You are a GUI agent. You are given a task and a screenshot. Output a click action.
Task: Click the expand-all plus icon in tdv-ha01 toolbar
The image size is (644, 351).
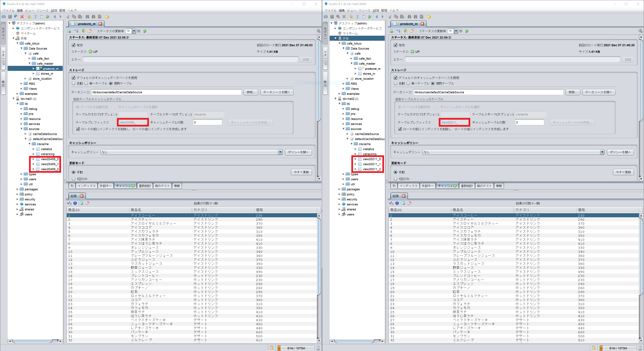click(x=36, y=17)
